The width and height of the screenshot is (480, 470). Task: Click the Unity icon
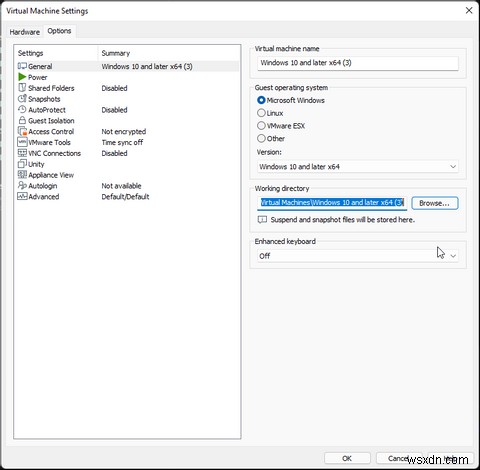(22, 164)
